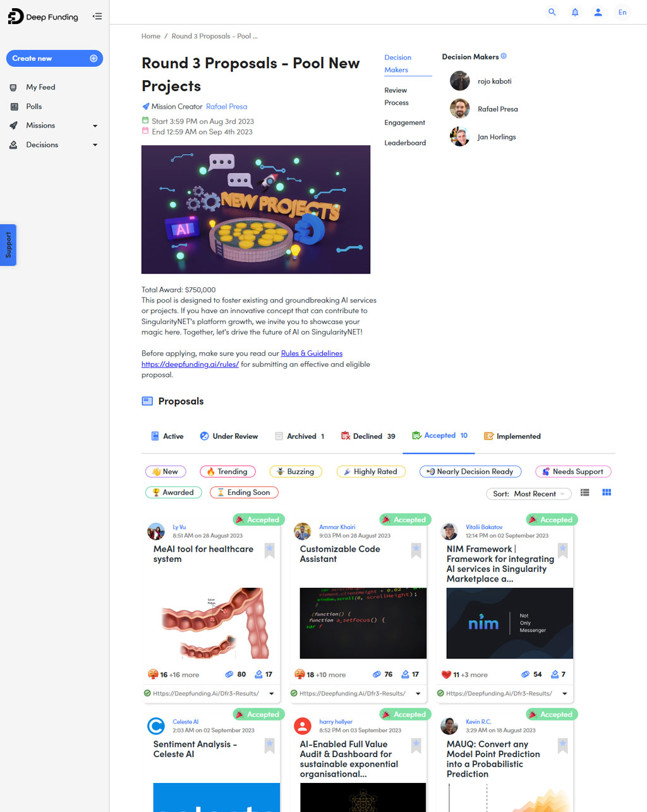This screenshot has height=812, width=647.
Task: Open the search icon in header
Action: 552,12
